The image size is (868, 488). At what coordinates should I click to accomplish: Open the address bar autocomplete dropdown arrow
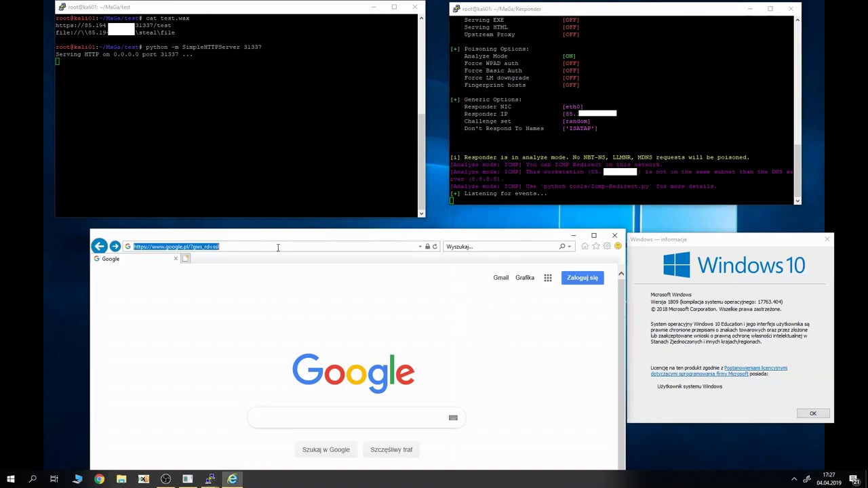(x=420, y=247)
